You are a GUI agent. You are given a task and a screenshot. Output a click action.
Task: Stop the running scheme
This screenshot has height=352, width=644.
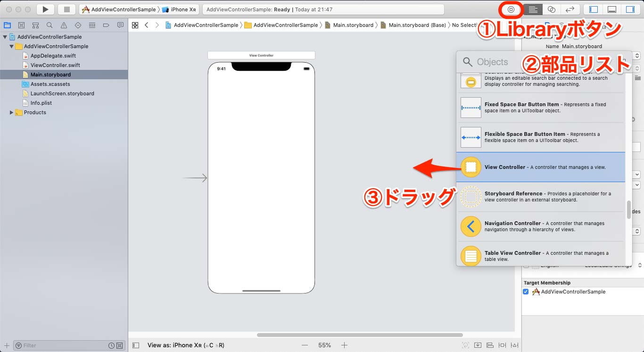(66, 9)
